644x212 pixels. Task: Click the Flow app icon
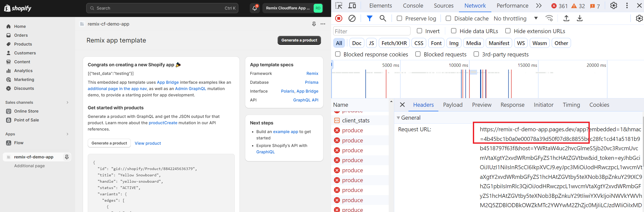9,143
